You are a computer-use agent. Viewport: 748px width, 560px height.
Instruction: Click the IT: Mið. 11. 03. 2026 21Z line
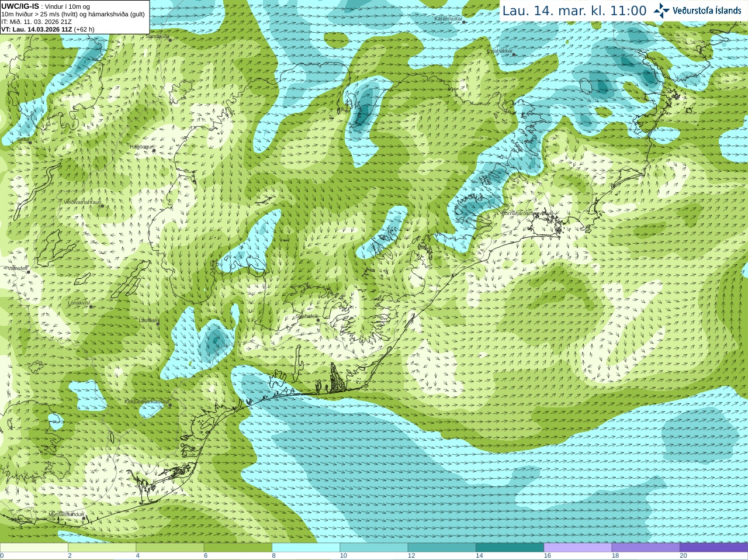[x=36, y=22]
